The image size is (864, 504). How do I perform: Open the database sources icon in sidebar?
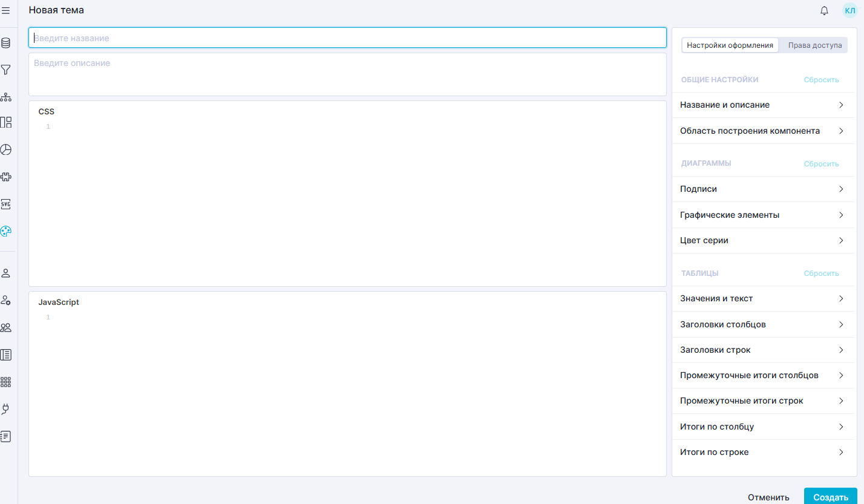[x=6, y=43]
